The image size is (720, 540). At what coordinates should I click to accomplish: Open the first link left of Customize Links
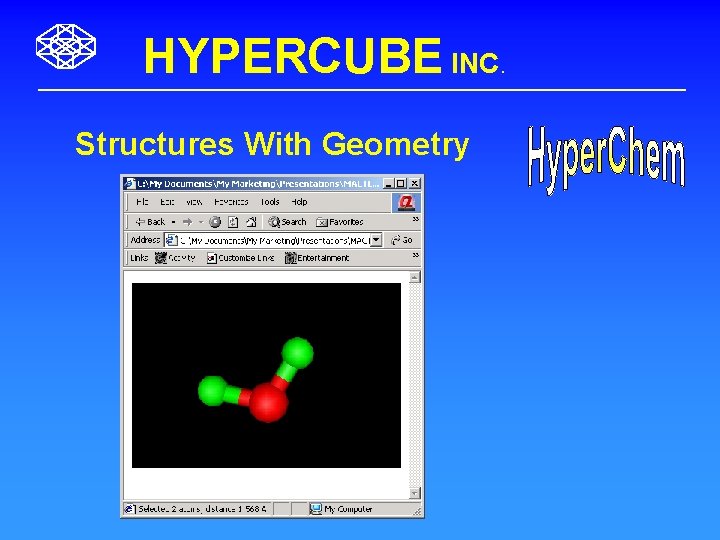coord(175,258)
